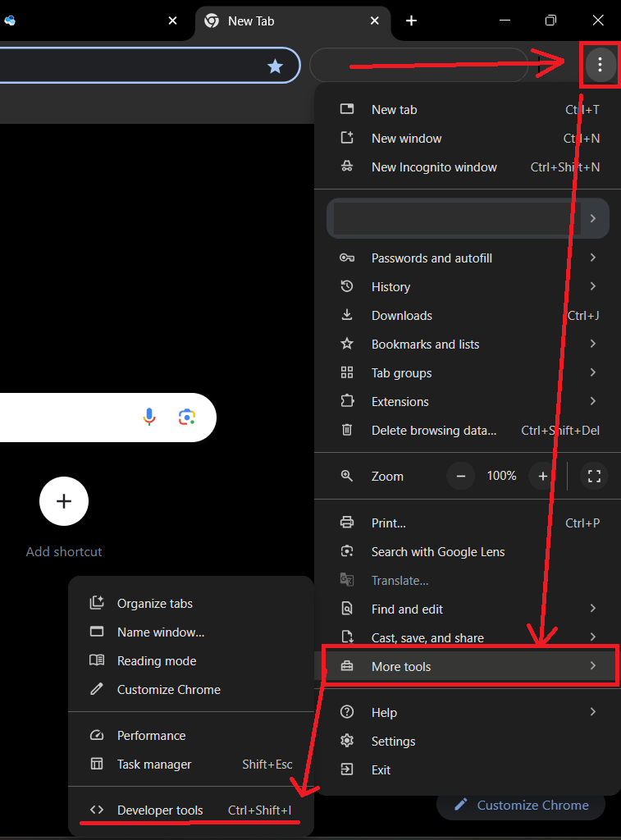Expand the Tab groups submenu arrow
This screenshot has width=621, height=840.
[x=592, y=372]
